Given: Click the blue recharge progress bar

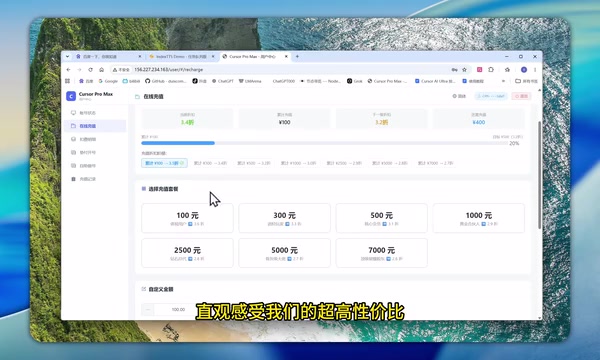Looking at the screenshot, I should click(x=178, y=143).
